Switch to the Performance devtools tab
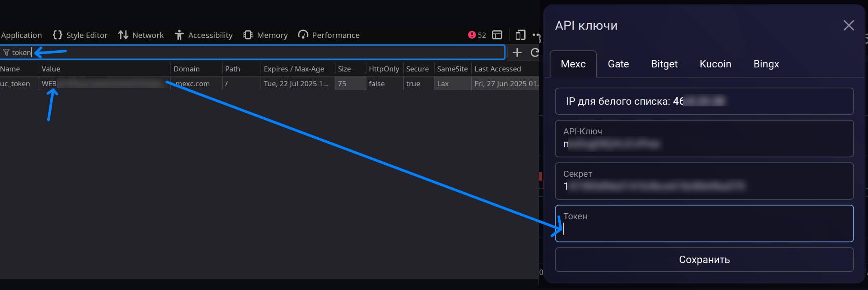The width and height of the screenshot is (868, 290). click(x=329, y=35)
